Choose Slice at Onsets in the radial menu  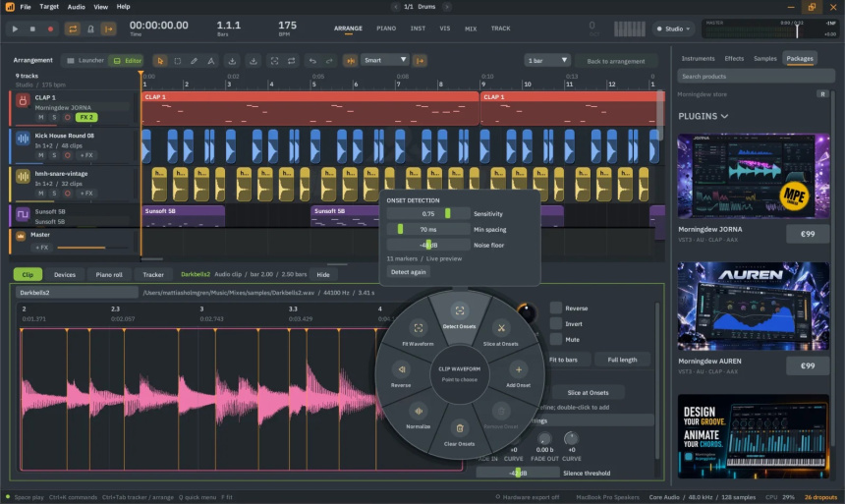click(x=501, y=334)
